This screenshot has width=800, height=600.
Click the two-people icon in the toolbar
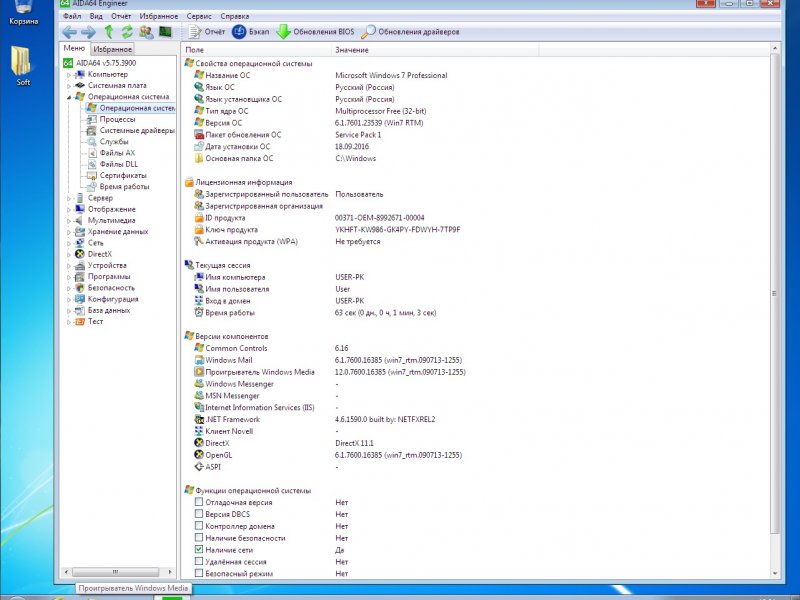[x=146, y=32]
